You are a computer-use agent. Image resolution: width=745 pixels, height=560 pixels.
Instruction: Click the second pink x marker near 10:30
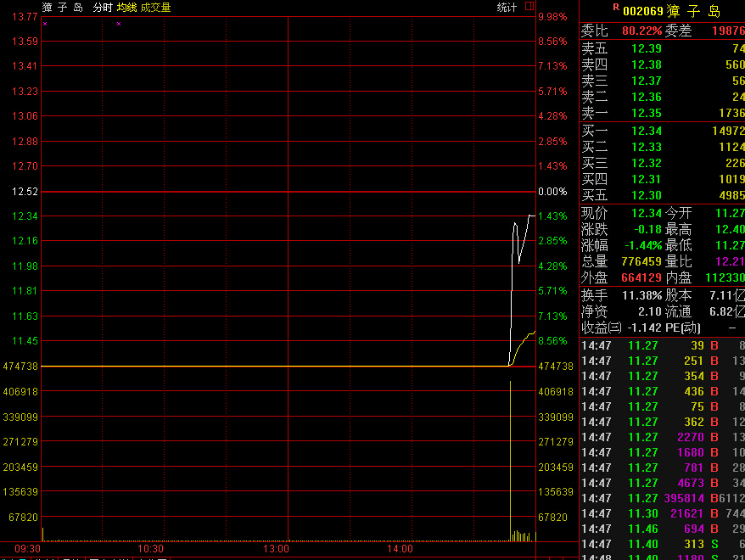(x=118, y=24)
